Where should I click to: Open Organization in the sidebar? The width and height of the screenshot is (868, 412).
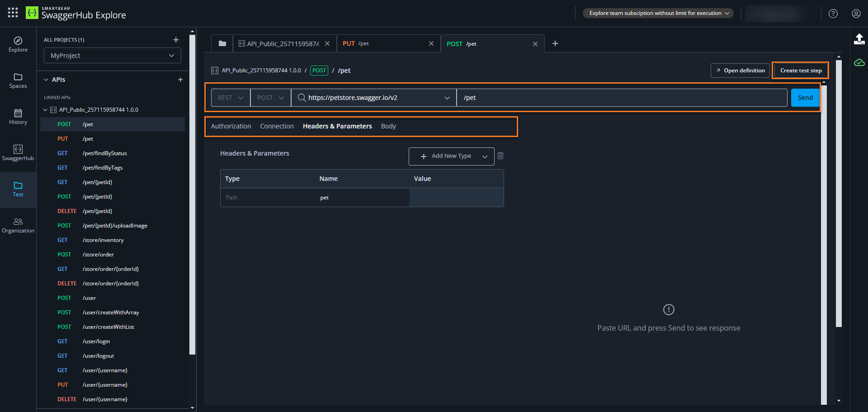point(18,226)
